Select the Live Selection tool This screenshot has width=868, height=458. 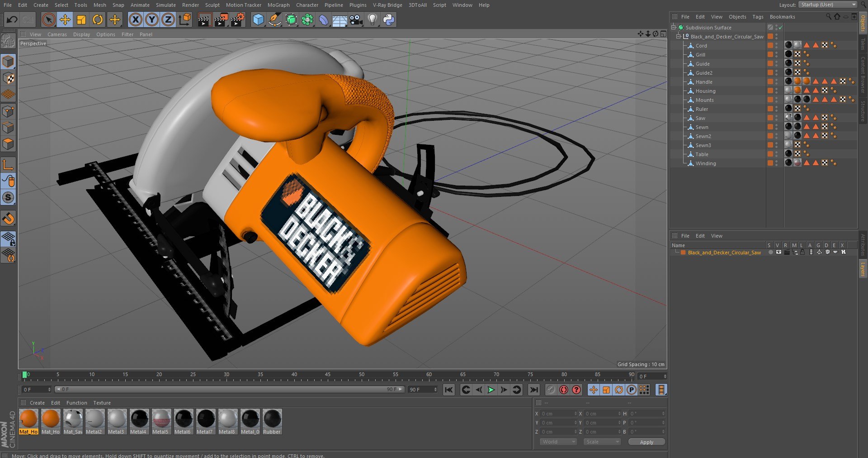pos(48,19)
